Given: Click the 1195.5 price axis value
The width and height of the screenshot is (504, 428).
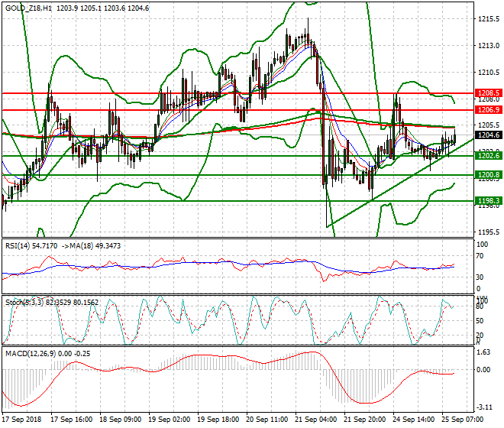Looking at the screenshot, I should (489, 232).
